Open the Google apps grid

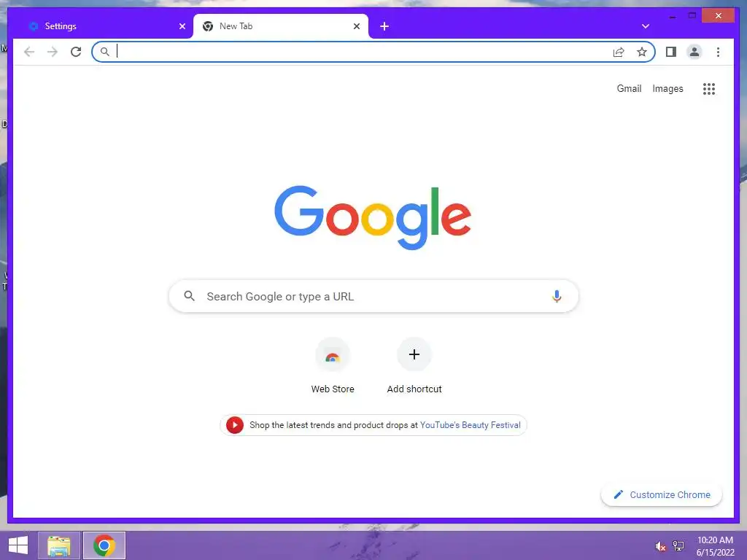tap(709, 88)
